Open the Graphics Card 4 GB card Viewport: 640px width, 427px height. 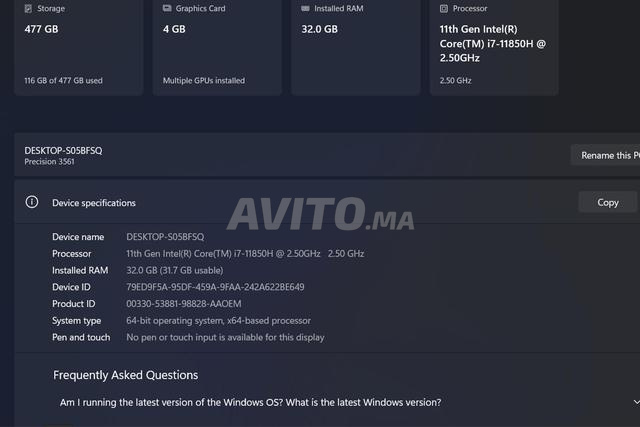coord(217,50)
